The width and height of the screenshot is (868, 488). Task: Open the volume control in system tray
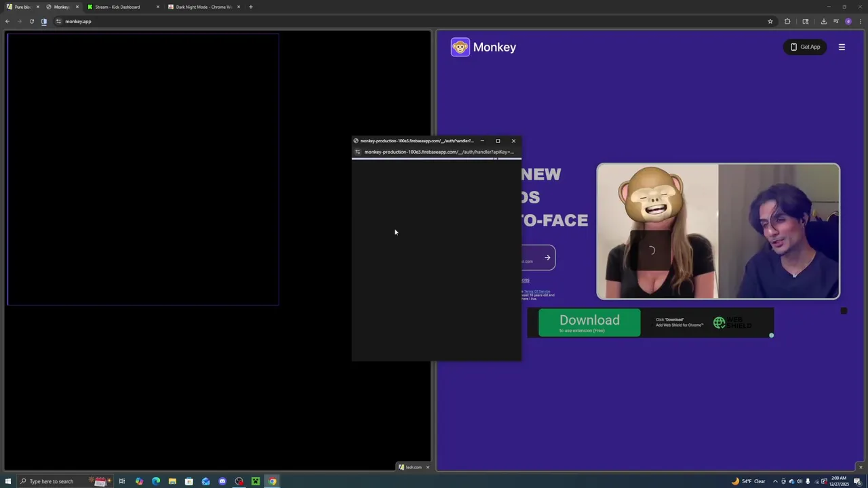(x=800, y=481)
